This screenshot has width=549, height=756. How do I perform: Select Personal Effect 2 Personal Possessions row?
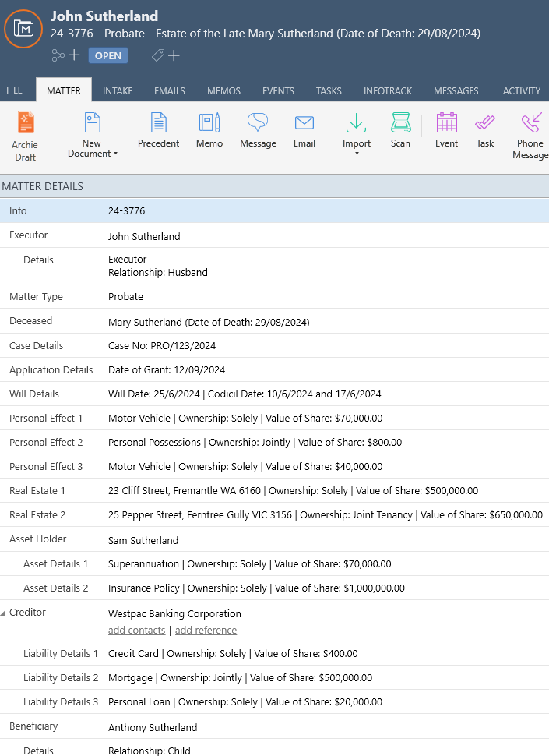274,442
